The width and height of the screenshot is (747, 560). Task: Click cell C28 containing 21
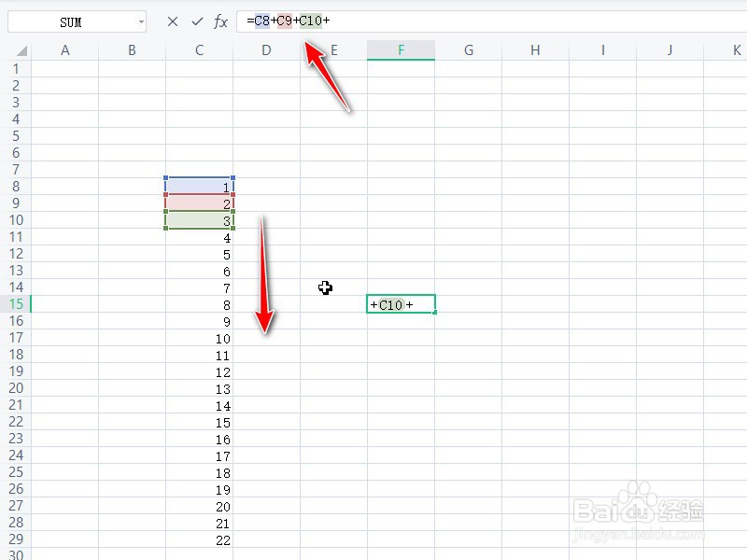[x=199, y=523]
